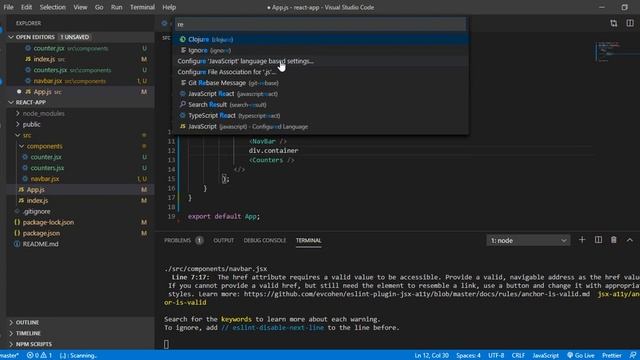
Task: Open package-lock.json file
Action: pyautogui.click(x=80, y=222)
